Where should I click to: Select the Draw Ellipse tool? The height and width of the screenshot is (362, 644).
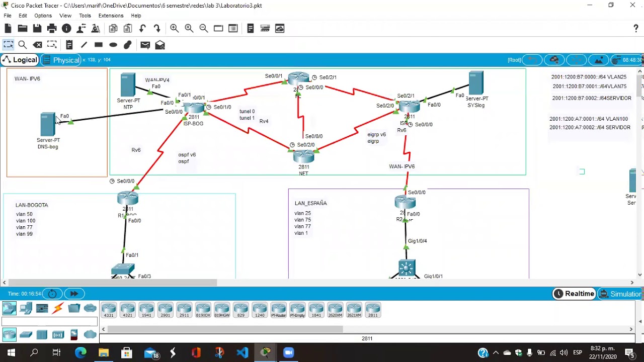point(113,45)
